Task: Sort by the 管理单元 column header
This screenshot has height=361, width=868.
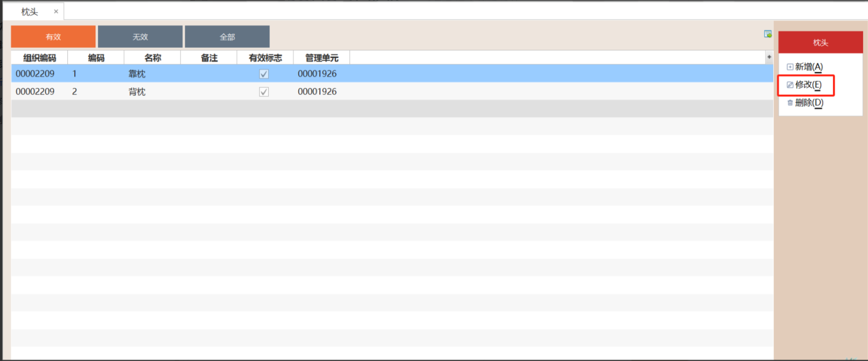Action: (322, 58)
